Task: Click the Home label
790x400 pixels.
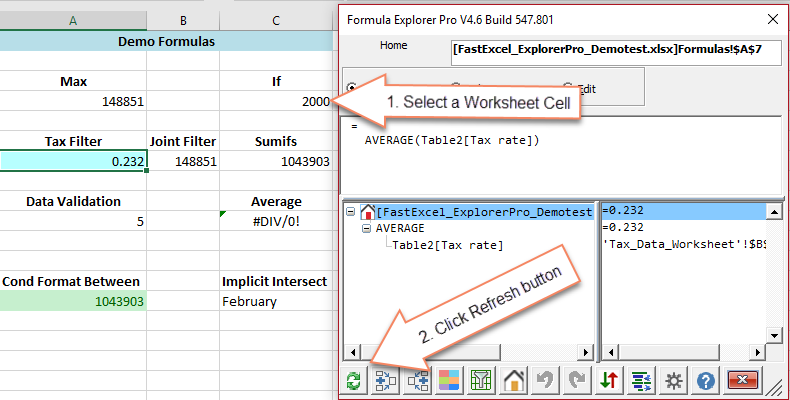Action: coord(393,45)
